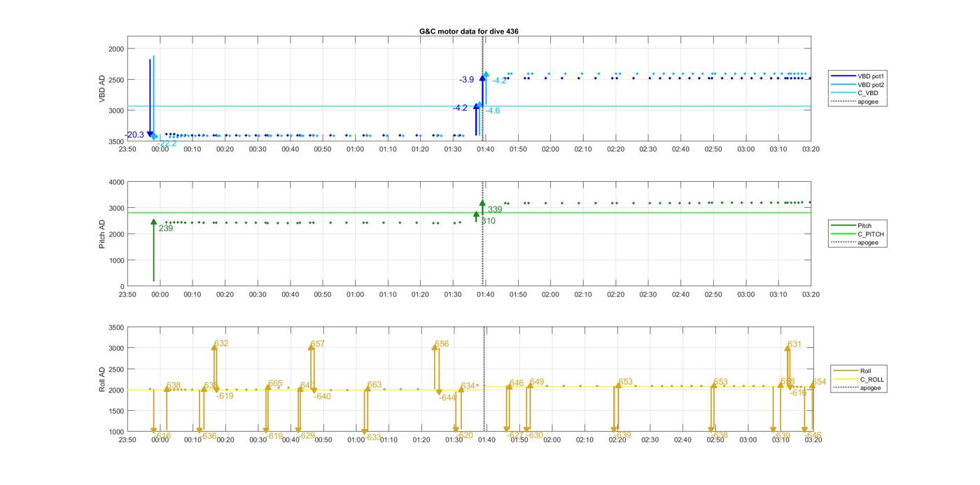Click the '654' roll data label

click(819, 382)
